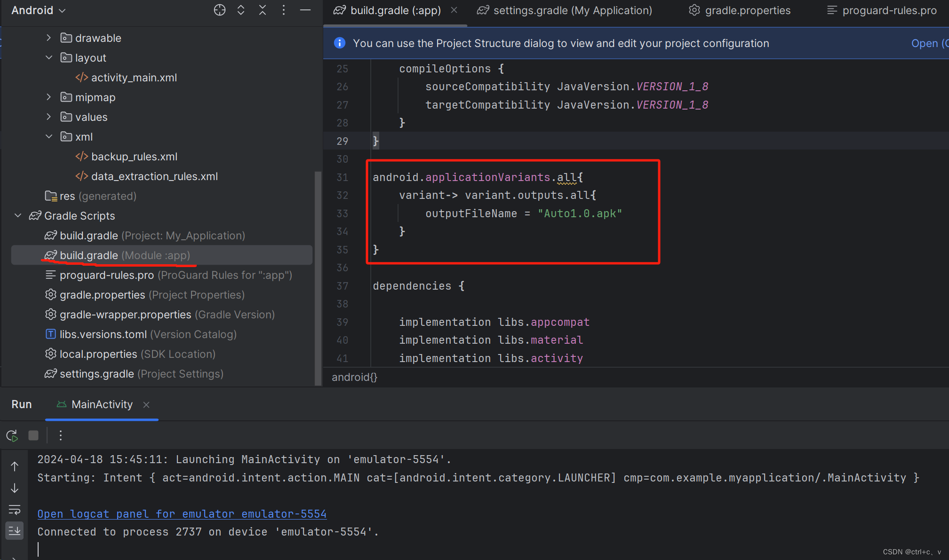
Task: Click the info icon in the notification banner
Action: coord(339,43)
